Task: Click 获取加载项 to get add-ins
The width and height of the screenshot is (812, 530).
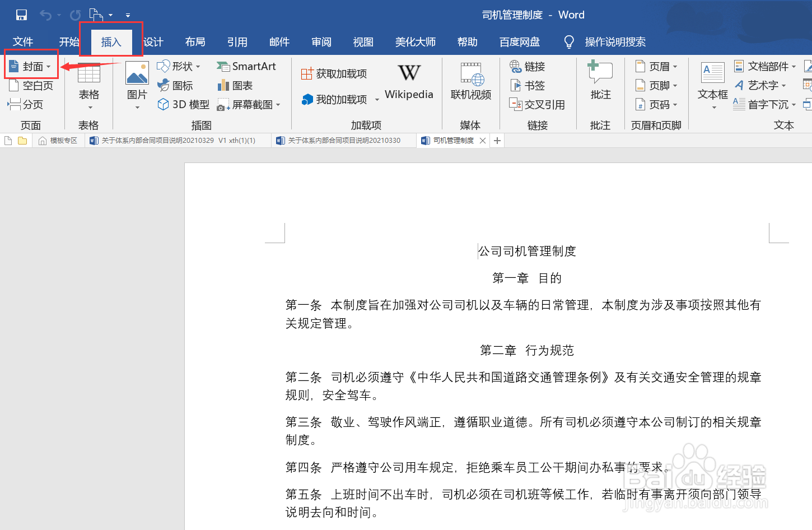Action: pyautogui.click(x=334, y=72)
